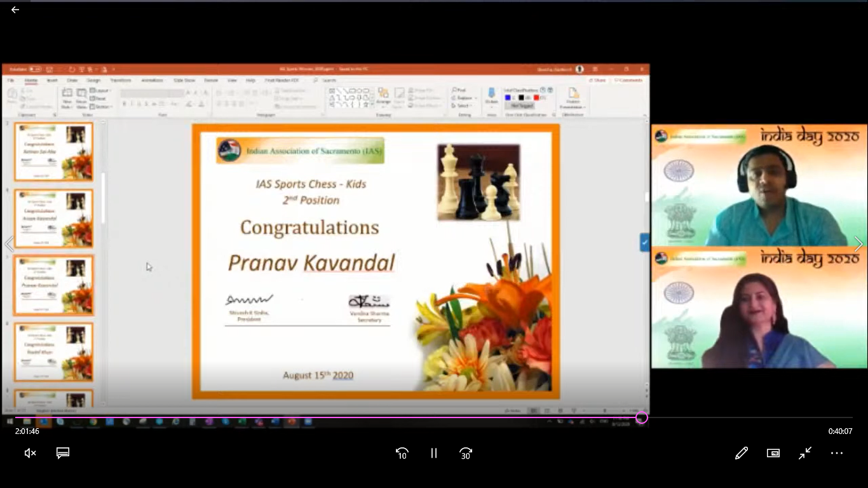Open the Animations ribbon tab
Screen dimensions: 868x488
(x=152, y=81)
